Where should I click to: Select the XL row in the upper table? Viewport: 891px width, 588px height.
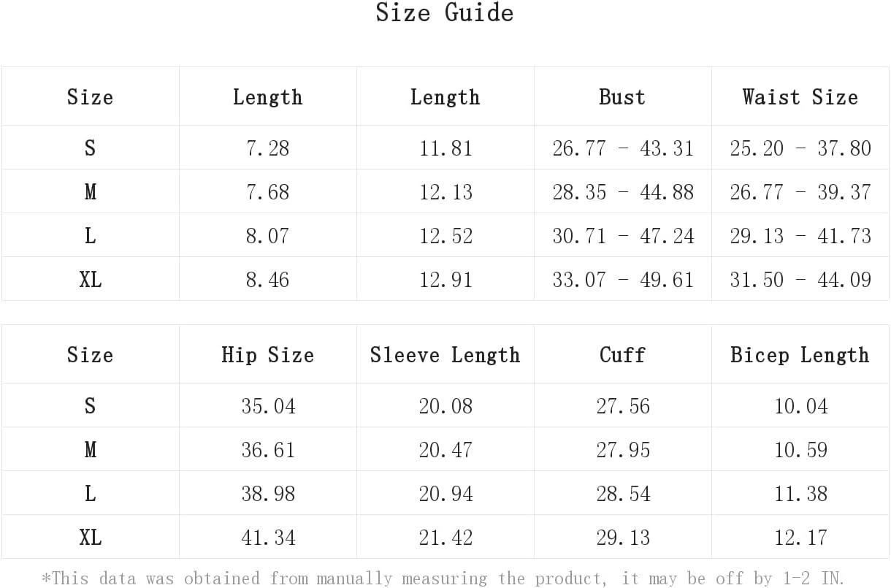[445, 279]
